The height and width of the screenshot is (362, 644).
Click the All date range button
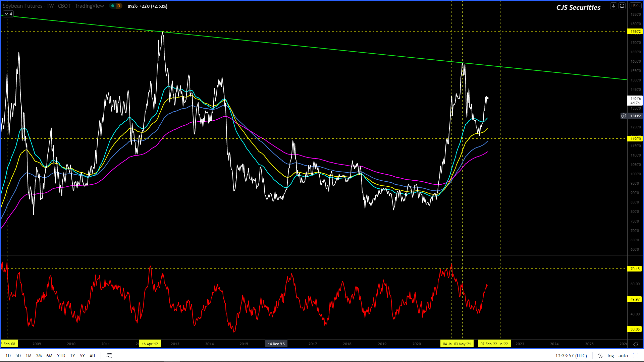pos(92,356)
